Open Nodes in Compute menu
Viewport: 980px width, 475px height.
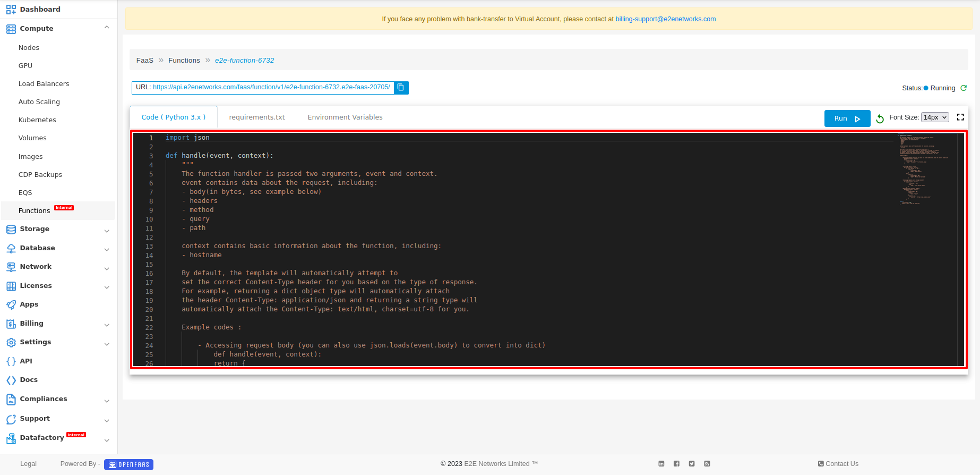pyautogui.click(x=29, y=48)
